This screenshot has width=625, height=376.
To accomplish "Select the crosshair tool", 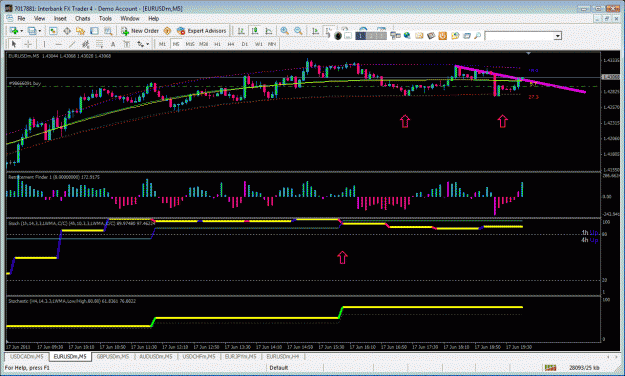I will (x=28, y=44).
